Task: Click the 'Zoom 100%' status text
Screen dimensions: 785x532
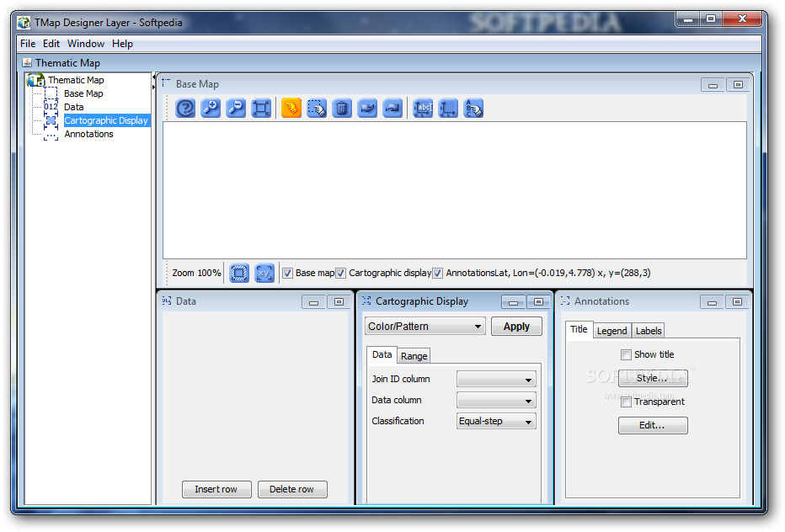Action: pyautogui.click(x=196, y=273)
